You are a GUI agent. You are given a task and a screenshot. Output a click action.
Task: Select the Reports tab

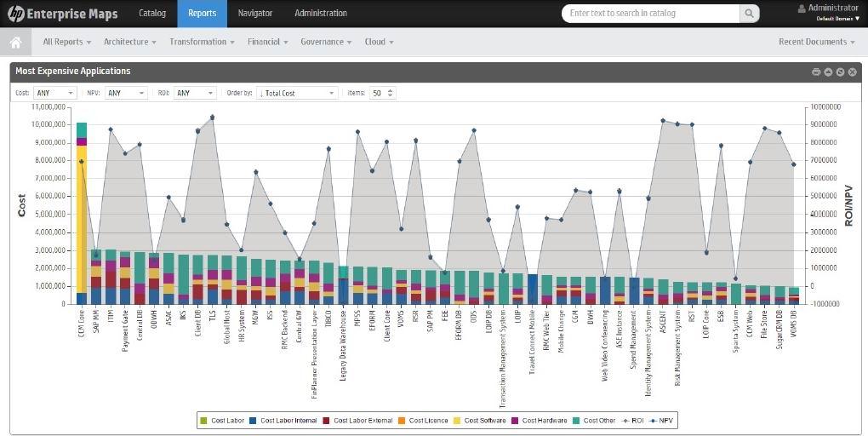tap(202, 14)
